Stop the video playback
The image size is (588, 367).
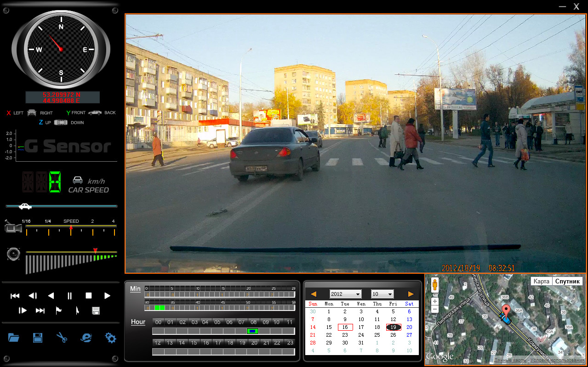[x=89, y=296]
